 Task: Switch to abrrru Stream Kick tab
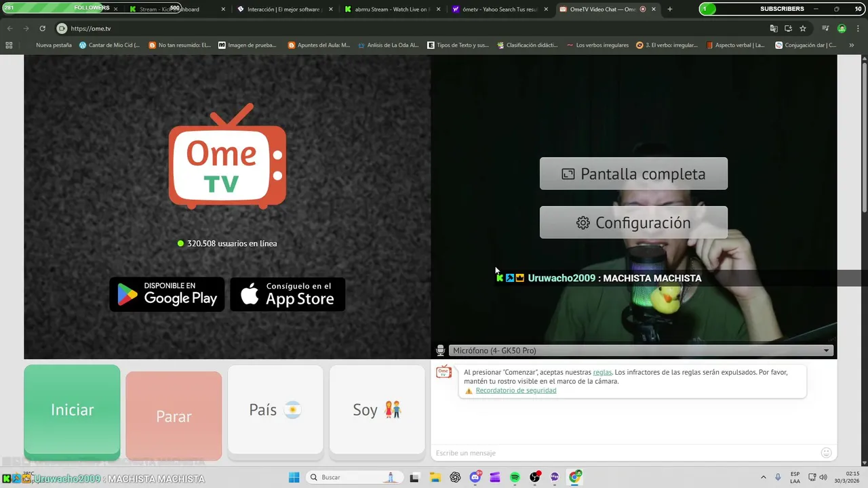[392, 9]
